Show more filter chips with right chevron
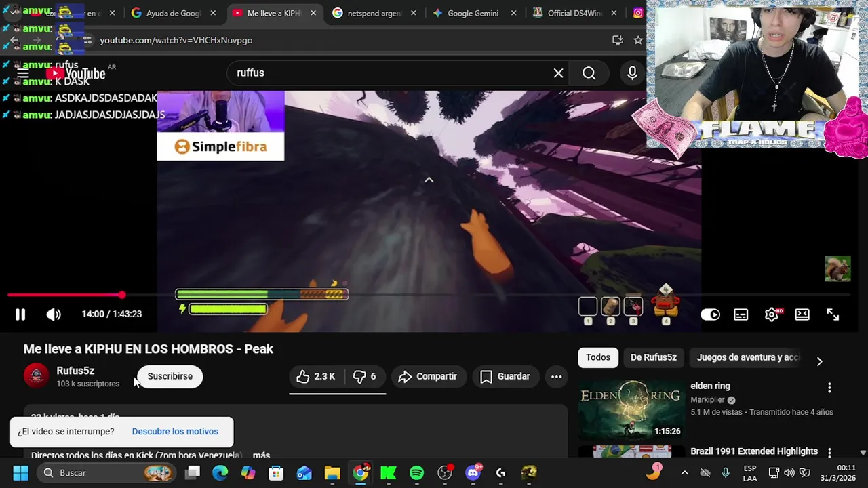 819,361
